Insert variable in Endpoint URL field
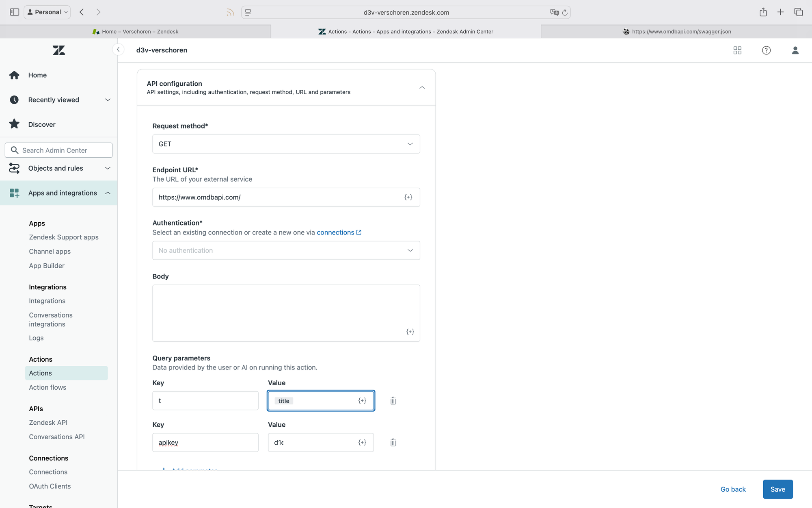The image size is (812, 508). pos(408,197)
